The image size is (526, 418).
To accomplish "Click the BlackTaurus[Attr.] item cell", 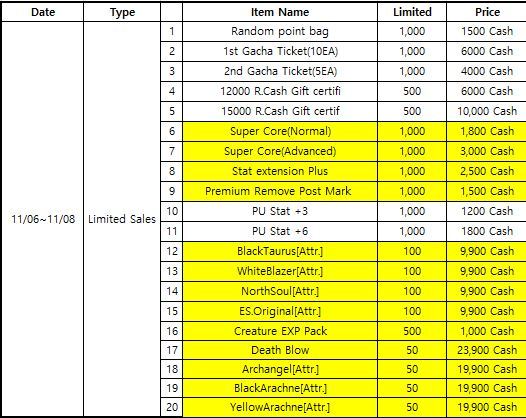I will pyautogui.click(x=280, y=251).
